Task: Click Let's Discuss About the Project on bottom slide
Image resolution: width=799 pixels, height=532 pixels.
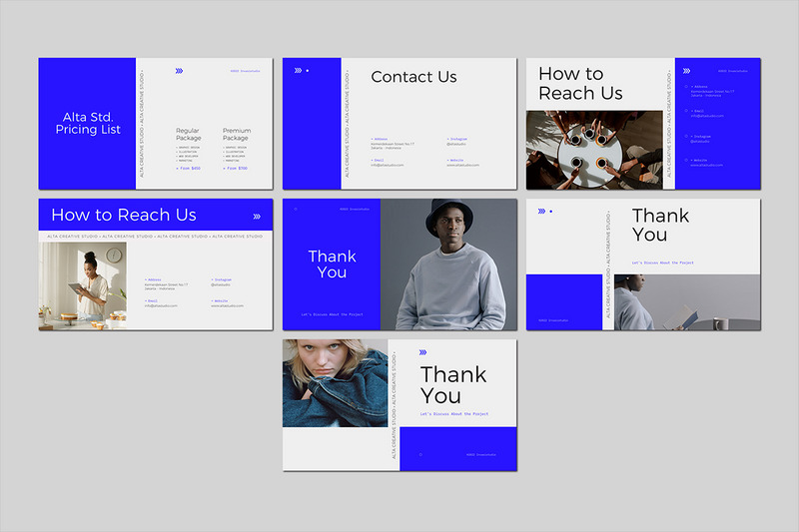Action: [454, 414]
